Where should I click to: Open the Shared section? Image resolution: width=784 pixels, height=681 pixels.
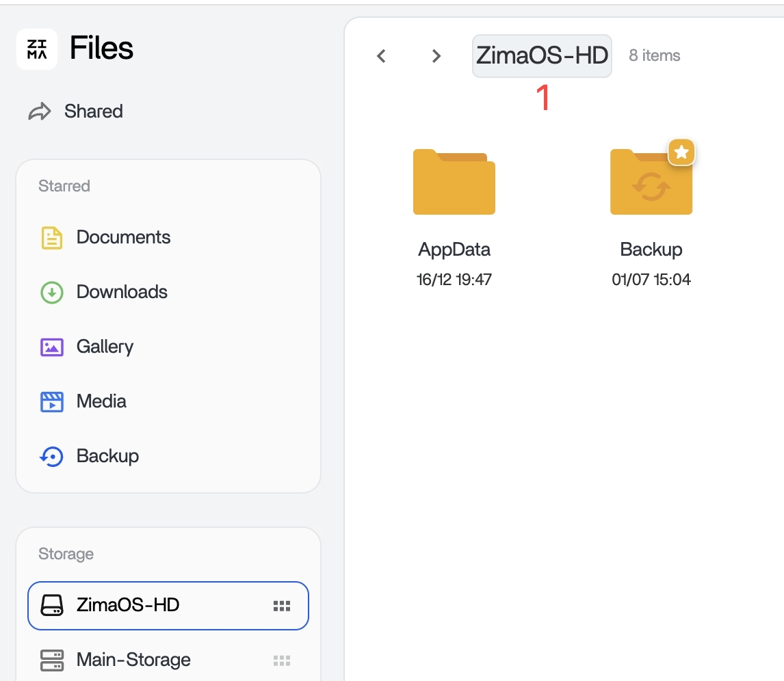coord(93,111)
